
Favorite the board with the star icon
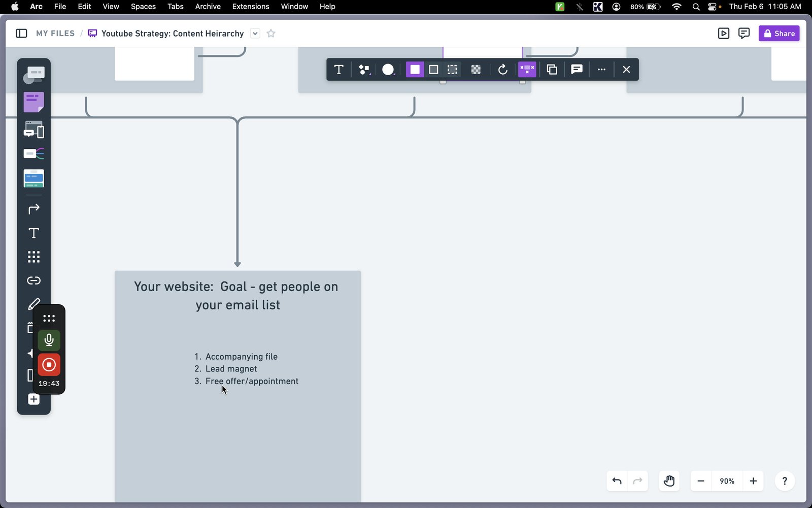(271, 34)
